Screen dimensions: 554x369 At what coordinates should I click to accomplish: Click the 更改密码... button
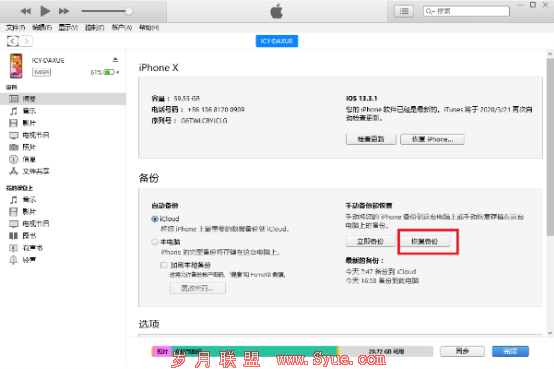click(x=198, y=288)
